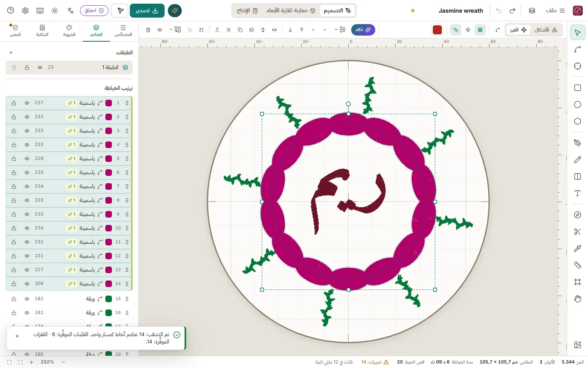Switch to the الخصائص properties tab
This screenshot has height=368, width=588.
(123, 31)
